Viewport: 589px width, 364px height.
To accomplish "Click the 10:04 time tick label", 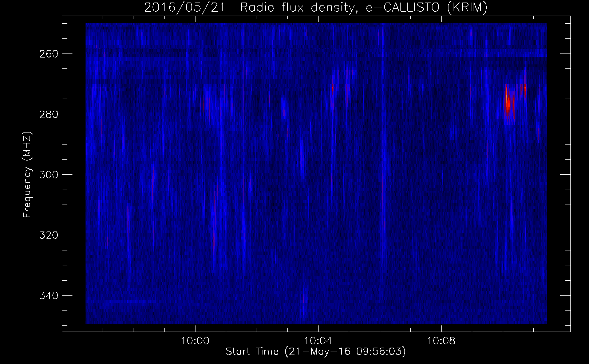I will (318, 341).
